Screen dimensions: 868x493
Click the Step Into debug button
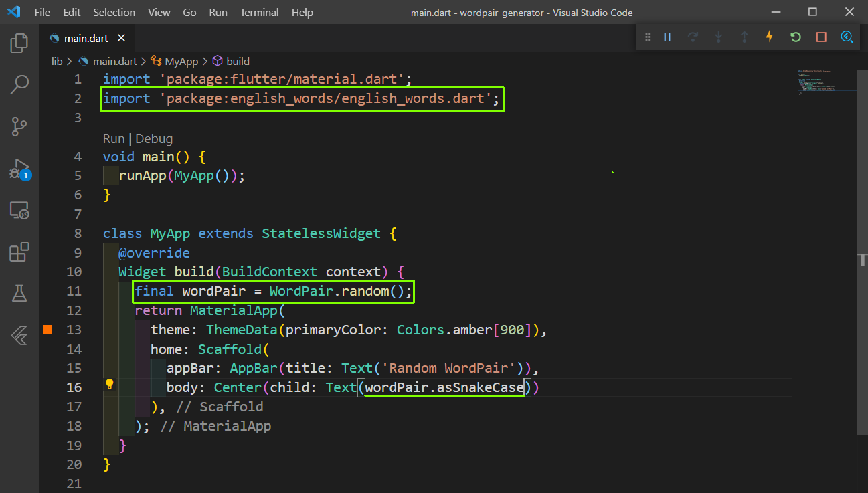pos(718,37)
